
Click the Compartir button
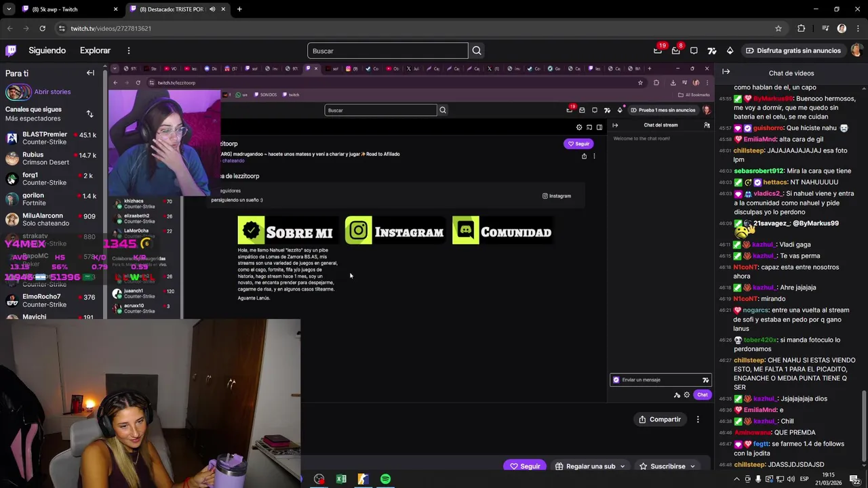click(659, 420)
